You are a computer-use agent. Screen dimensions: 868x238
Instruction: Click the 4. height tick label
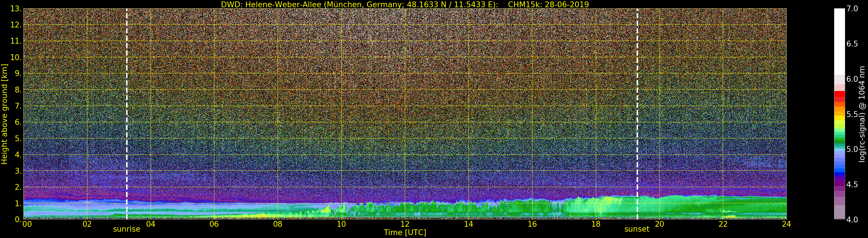pos(18,155)
